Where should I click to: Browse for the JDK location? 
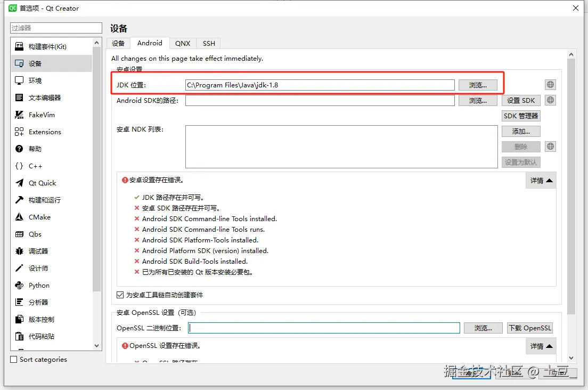478,85
